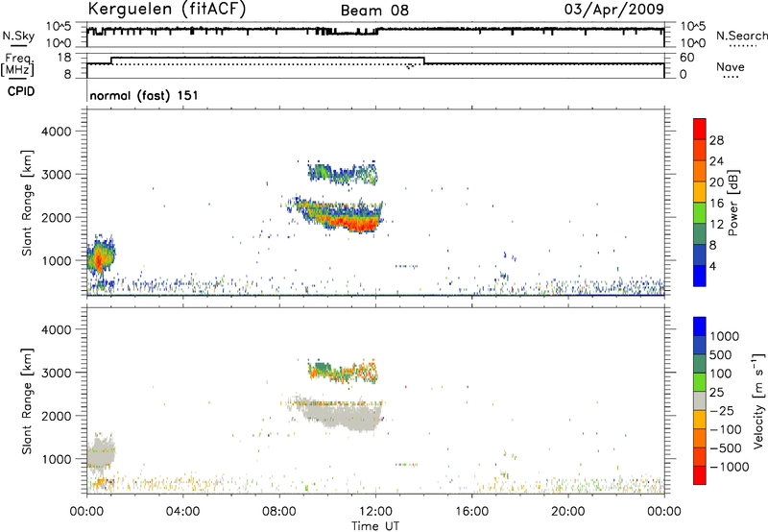Viewport: 768px width, 532px height.
Task: Click the Freq. [MHz] axis label
Action: 17,64
